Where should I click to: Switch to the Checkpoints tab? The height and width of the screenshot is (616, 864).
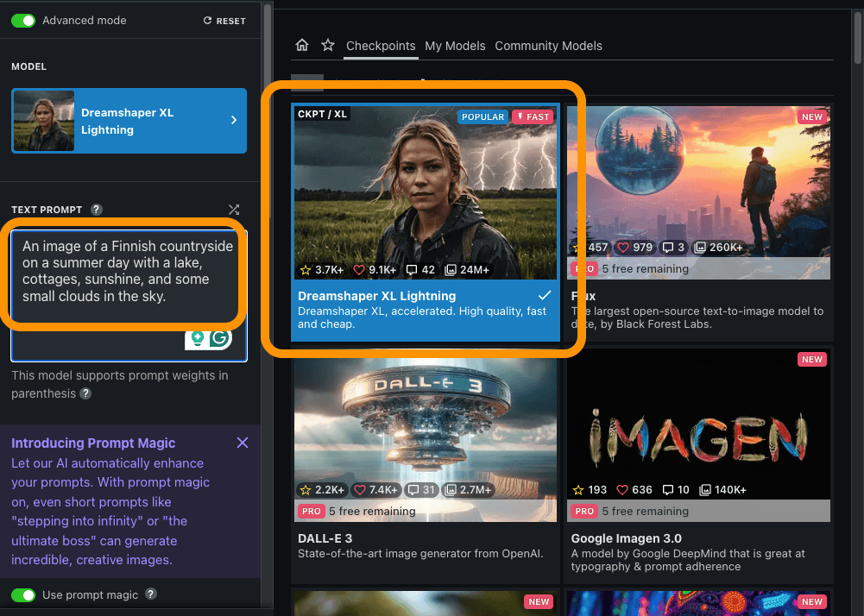[x=381, y=46]
